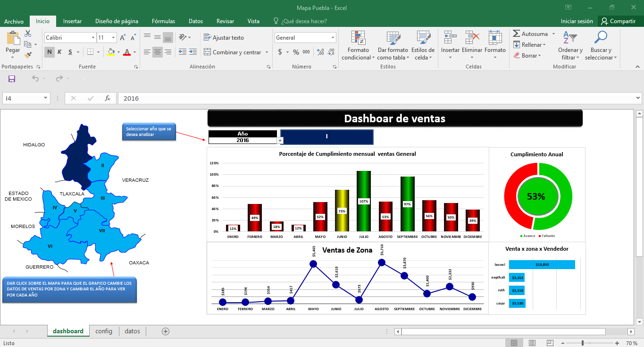The image size is (644, 347).
Task: Open the font name Calibri dropdown
Action: coord(93,38)
